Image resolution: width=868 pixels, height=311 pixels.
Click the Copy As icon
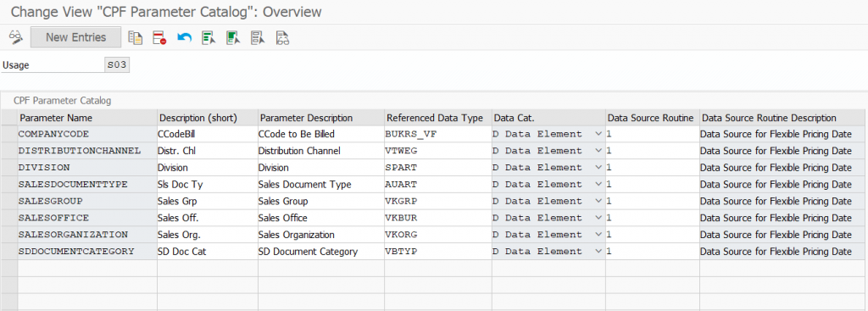tap(136, 37)
